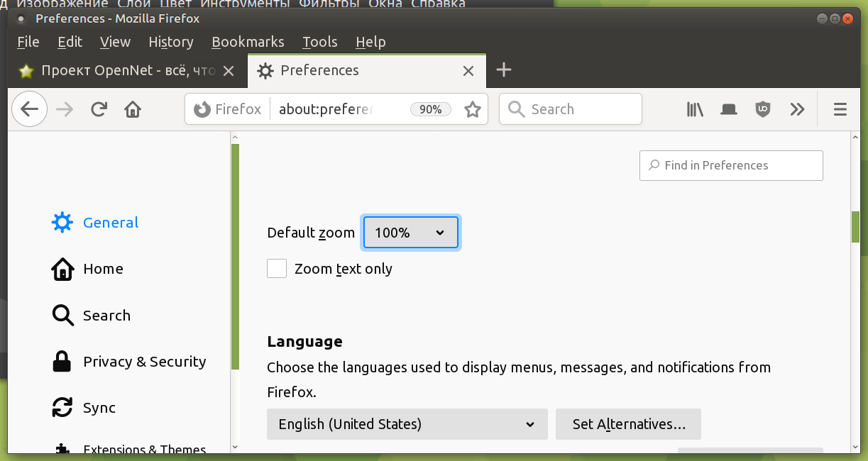Click Set Alternatives button
The width and height of the screenshot is (868, 461).
628,424
